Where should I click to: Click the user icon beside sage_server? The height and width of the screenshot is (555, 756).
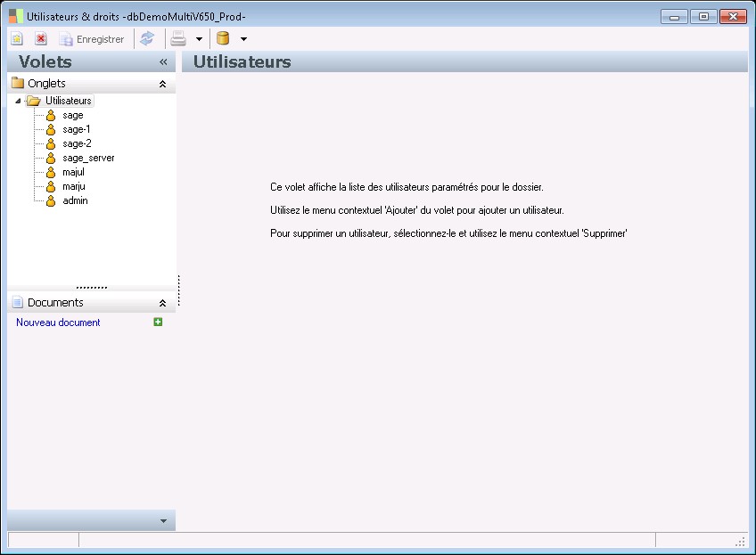pyautogui.click(x=51, y=158)
